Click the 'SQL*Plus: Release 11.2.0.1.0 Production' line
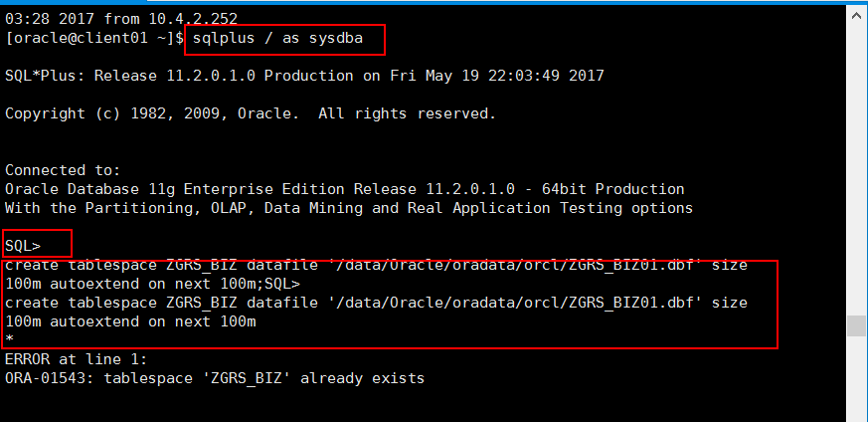Screen dimensions: 868x422 point(304,76)
